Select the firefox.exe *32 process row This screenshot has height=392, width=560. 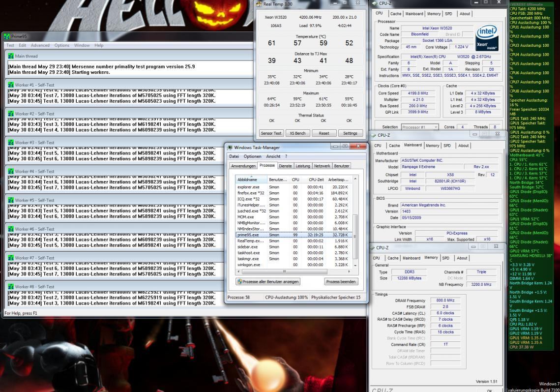coord(294,193)
